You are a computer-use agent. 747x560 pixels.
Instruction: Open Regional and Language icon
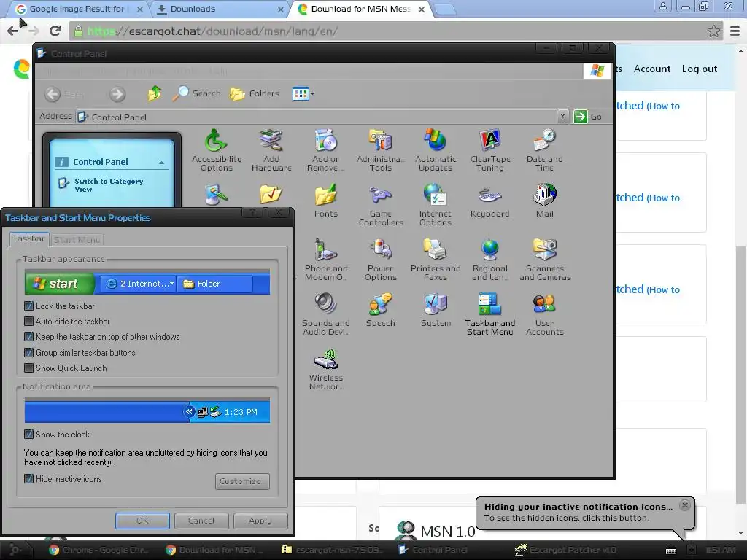[x=489, y=260]
